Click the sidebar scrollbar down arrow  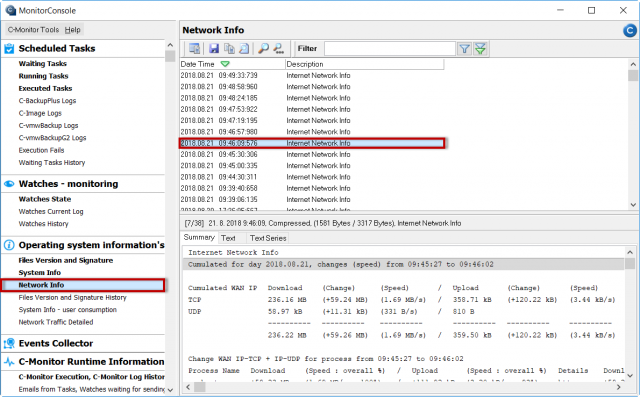pos(170,390)
